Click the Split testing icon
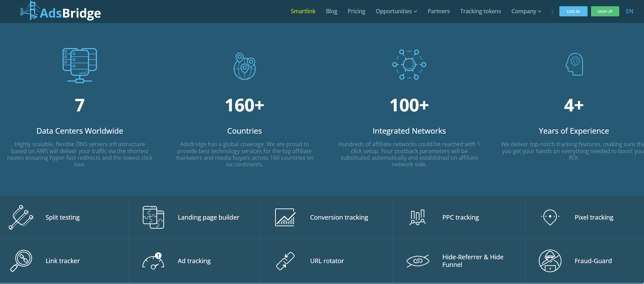644x284 pixels. 21,218
